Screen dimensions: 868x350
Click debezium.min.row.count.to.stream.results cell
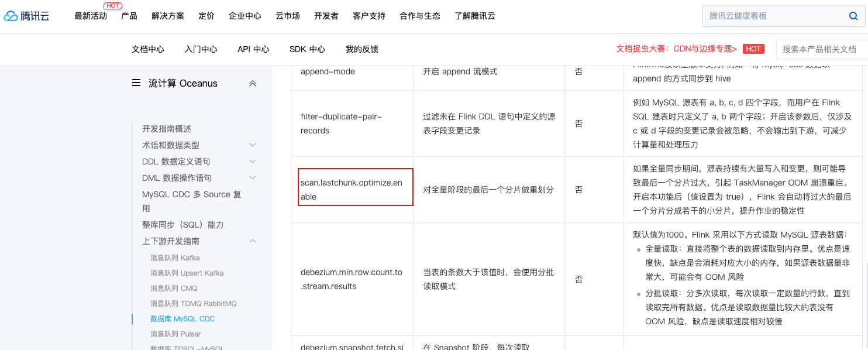[x=352, y=279]
